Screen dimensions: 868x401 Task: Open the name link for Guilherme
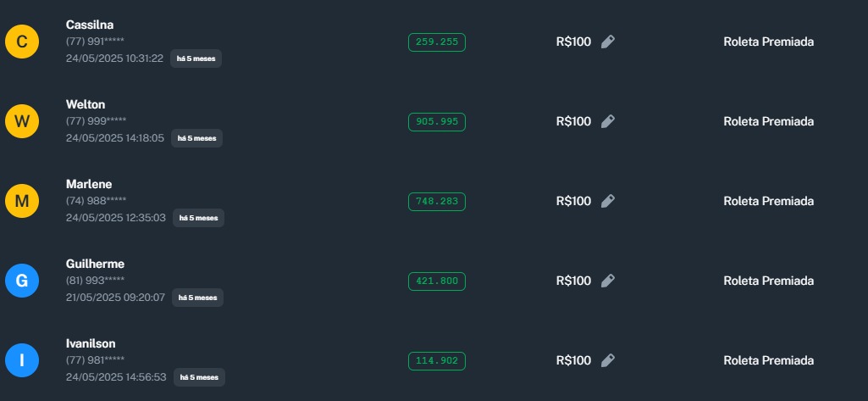tap(95, 264)
